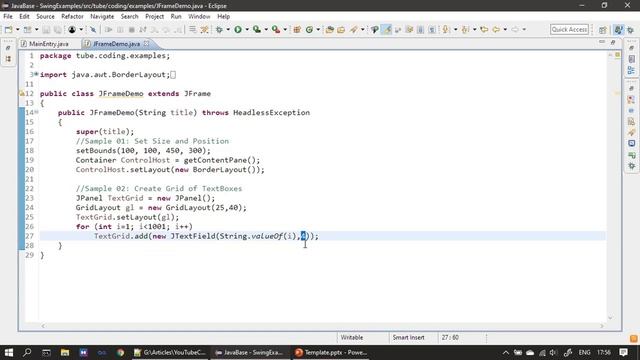The image size is (640, 360).
Task: Maximize the editor area
Action: click(613, 42)
